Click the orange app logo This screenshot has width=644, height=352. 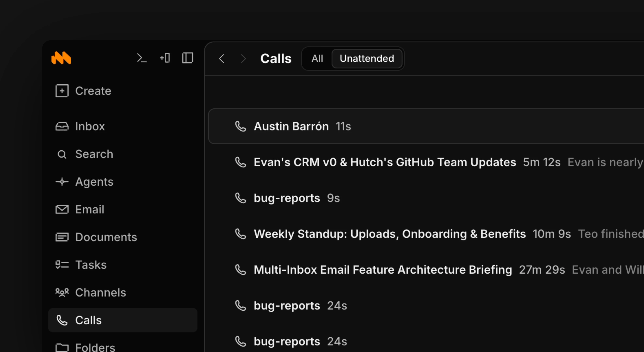click(x=61, y=58)
